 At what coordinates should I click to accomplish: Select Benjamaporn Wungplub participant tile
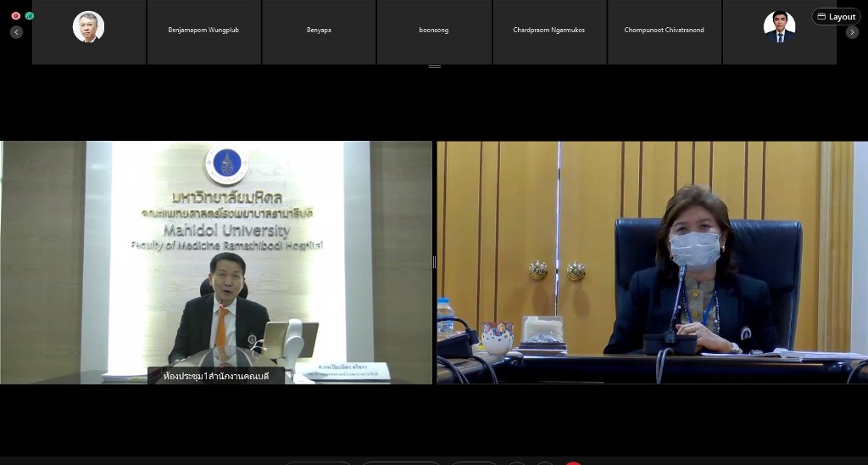[x=203, y=31]
